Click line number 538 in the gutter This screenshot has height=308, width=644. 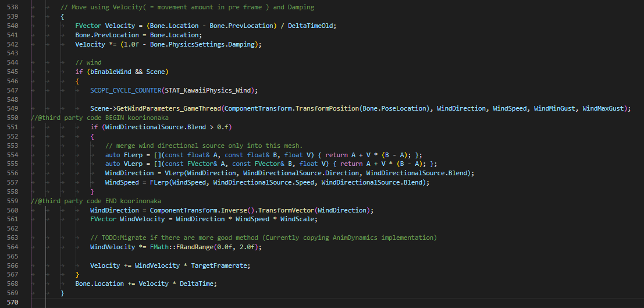pos(13,8)
